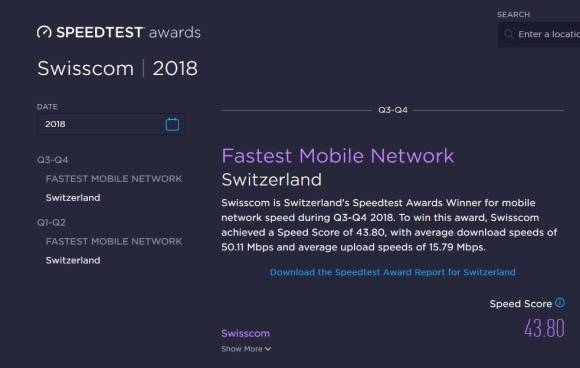Click Q3-Q4 heading in the sidebar
The height and width of the screenshot is (368, 580).
[x=53, y=160]
